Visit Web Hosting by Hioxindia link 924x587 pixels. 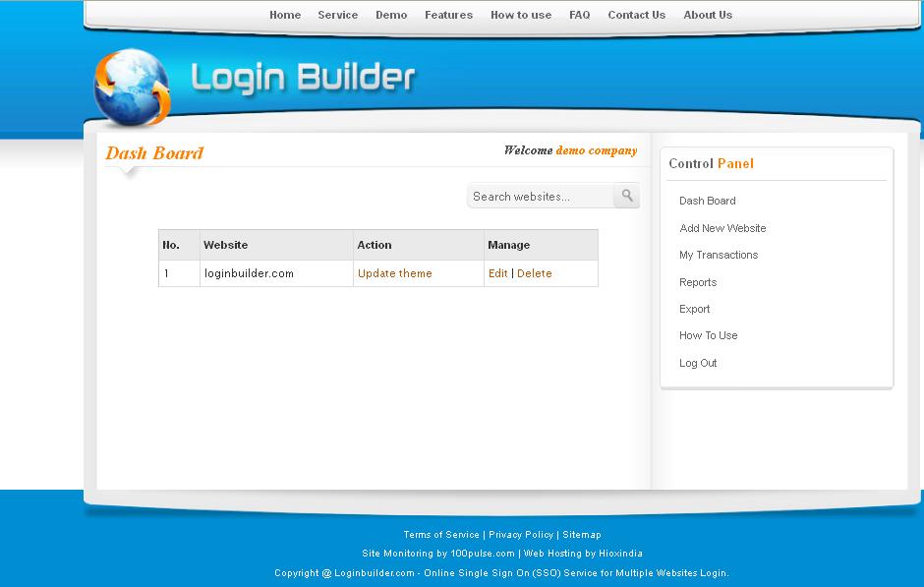click(x=583, y=554)
